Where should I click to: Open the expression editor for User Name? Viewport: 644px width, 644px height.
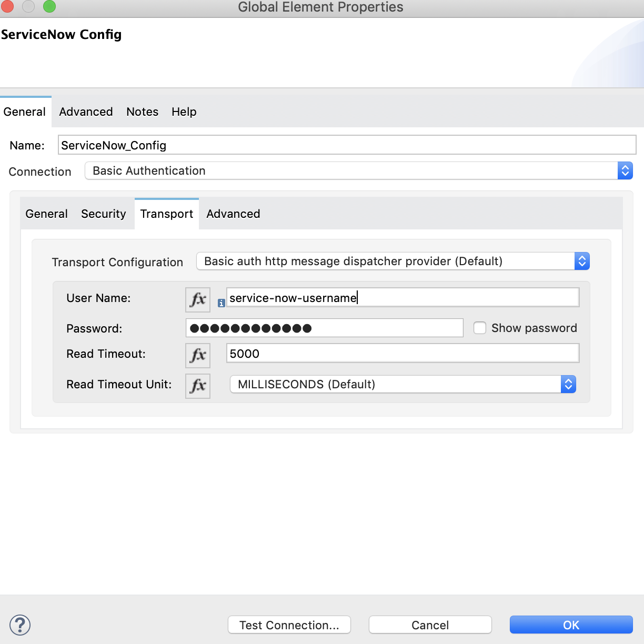coord(197,300)
